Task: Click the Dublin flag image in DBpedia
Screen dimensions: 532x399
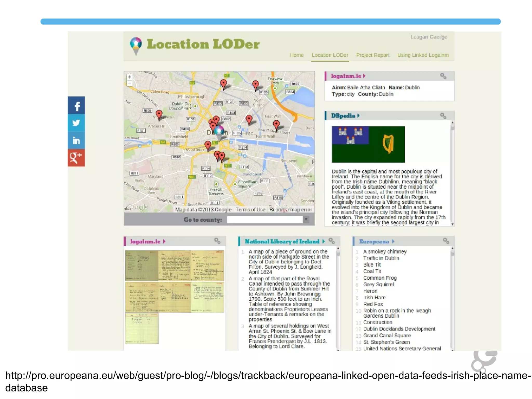Action: coord(368,144)
